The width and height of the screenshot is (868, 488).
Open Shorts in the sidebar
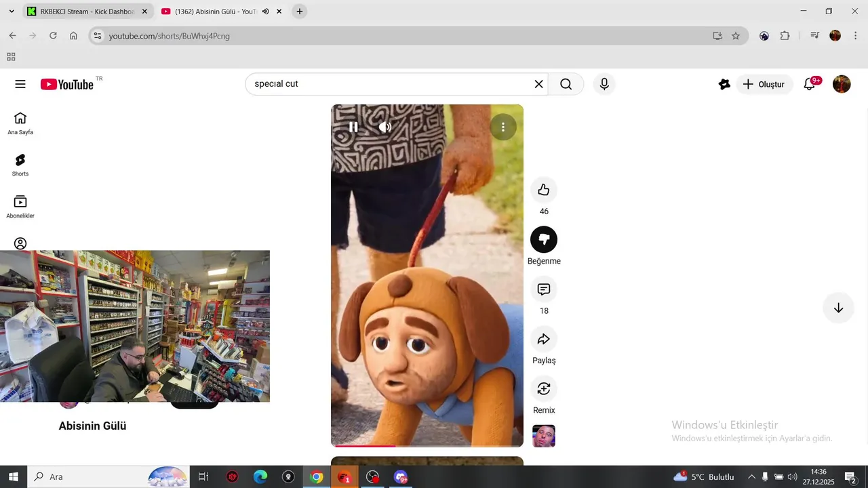coord(20,165)
